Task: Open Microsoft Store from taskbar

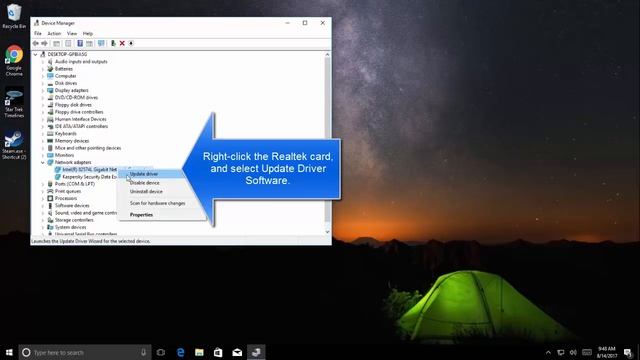Action: pos(218,352)
